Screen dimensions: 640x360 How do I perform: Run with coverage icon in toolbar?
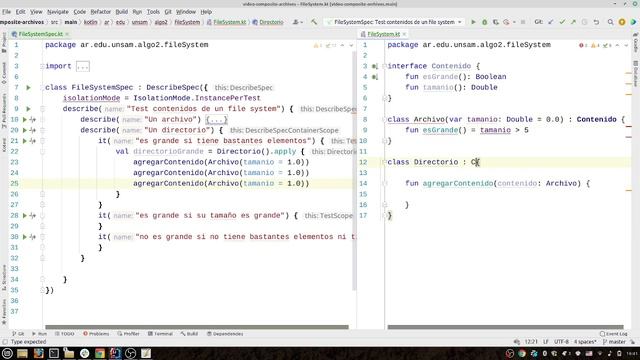coord(496,22)
